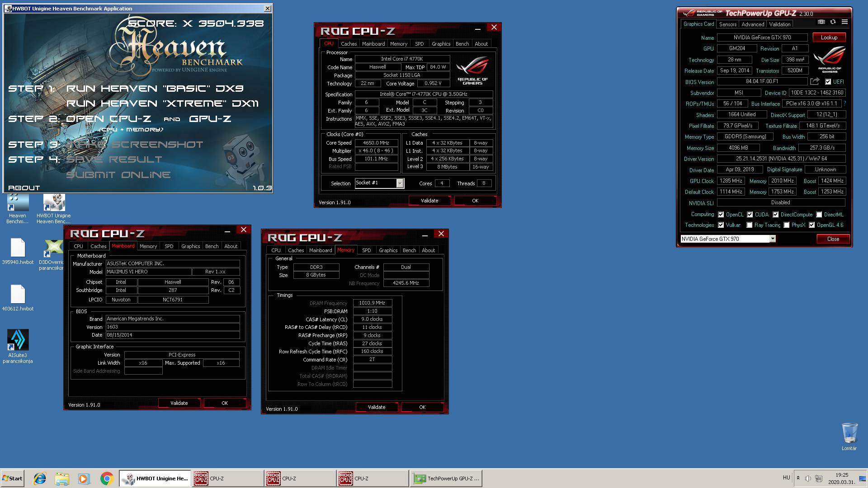This screenshot has height=488, width=868.
Task: Toggle the DirectCompute checkbox
Action: [x=776, y=215]
